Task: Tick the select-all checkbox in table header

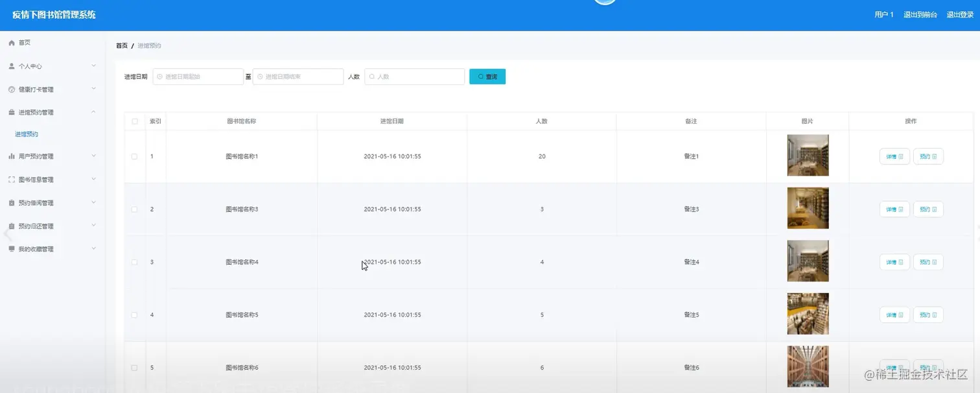Action: click(135, 121)
